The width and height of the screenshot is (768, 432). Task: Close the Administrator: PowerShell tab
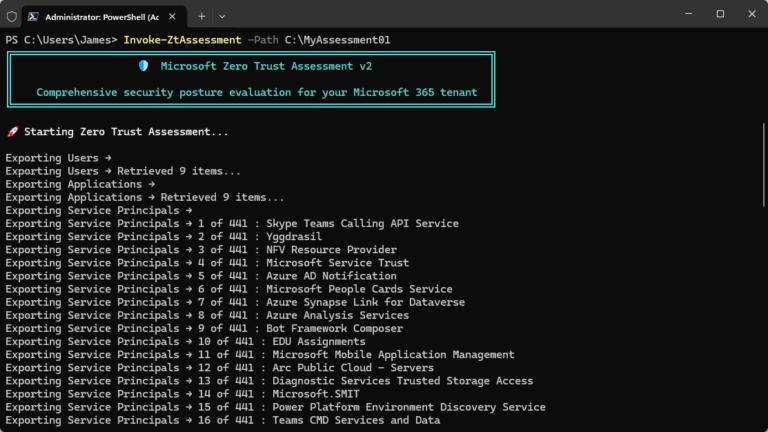(x=172, y=16)
